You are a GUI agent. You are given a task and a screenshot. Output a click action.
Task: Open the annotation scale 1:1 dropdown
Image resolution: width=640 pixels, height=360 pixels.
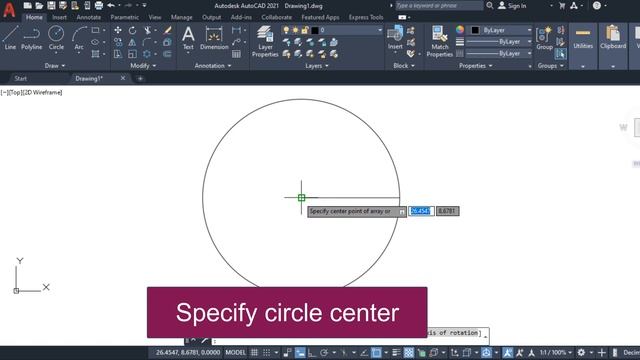[556, 353]
